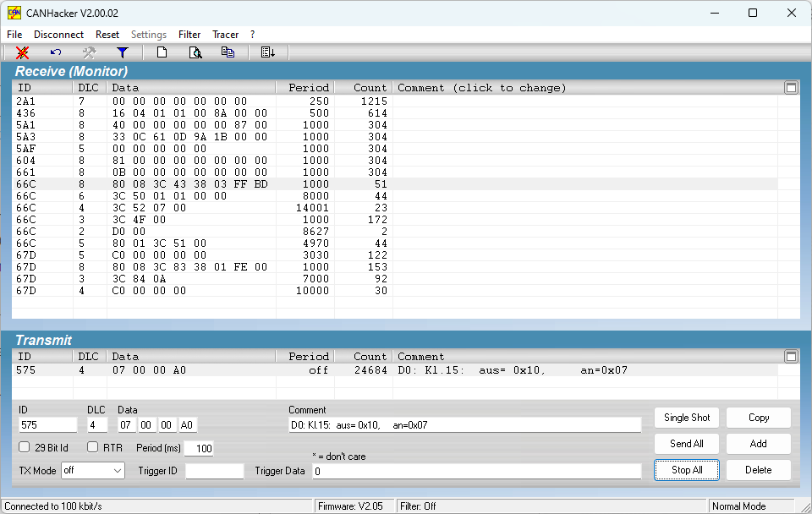
Task: Click the Receive ID column header
Action: pyautogui.click(x=42, y=87)
